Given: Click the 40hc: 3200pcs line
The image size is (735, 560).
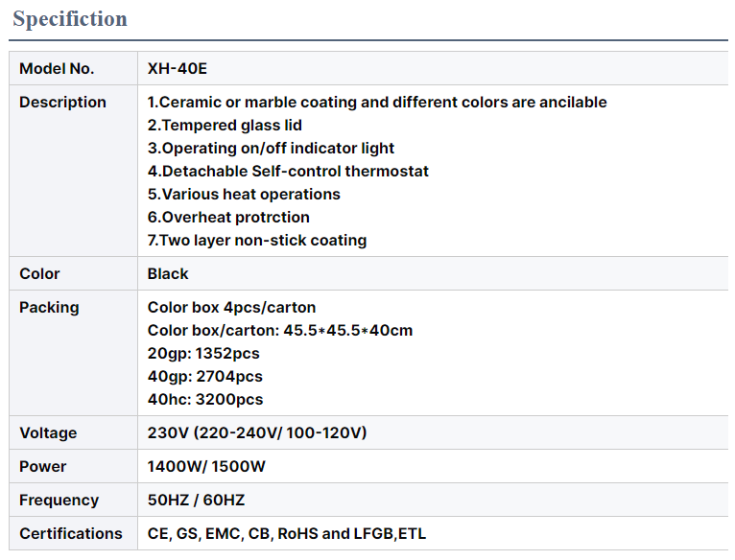Looking at the screenshot, I should pos(205,400).
